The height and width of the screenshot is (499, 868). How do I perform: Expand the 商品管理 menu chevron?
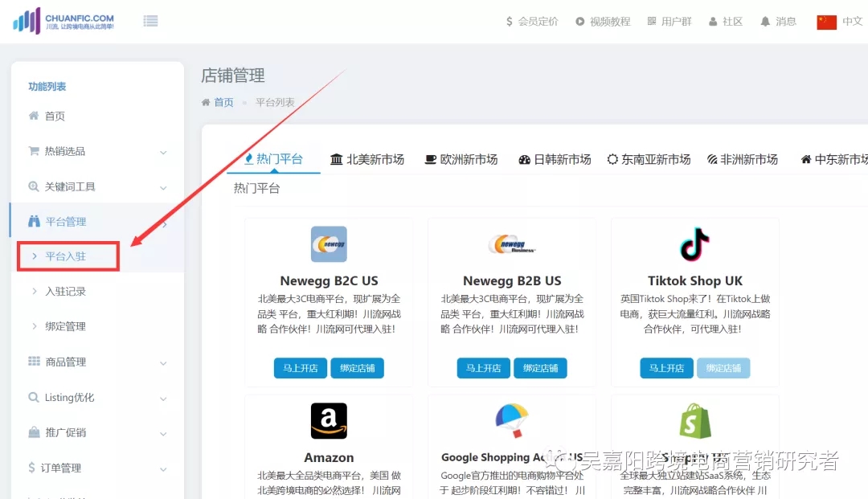pos(163,363)
